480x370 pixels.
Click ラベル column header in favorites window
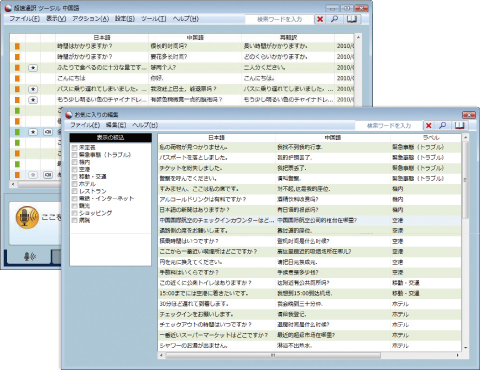431,137
